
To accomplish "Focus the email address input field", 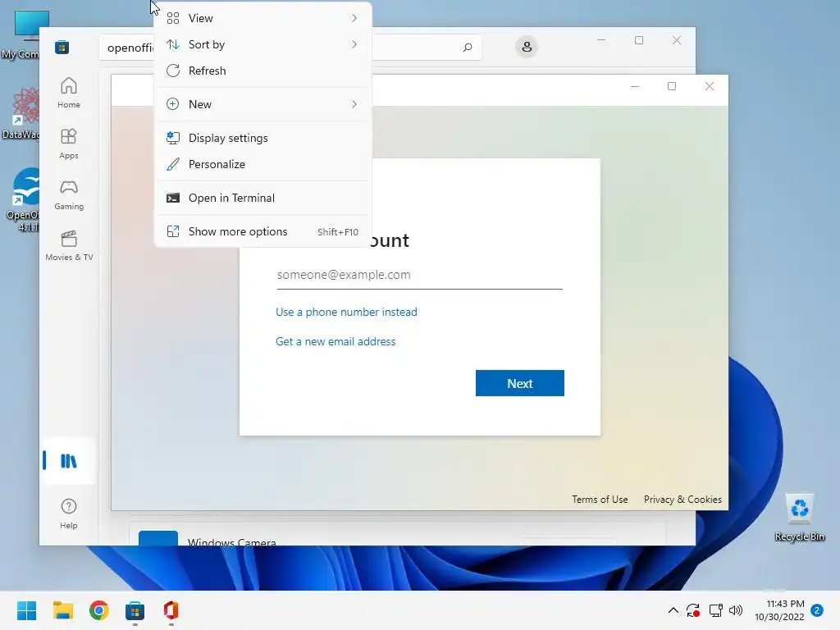I will coord(419,276).
